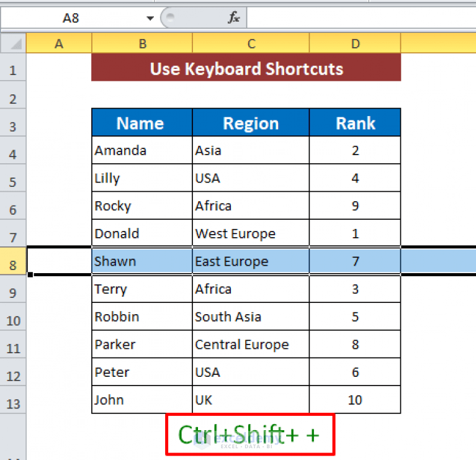This screenshot has height=460, width=476.
Task: Click the 'Africa' region cell for Rocky
Action: tap(251, 205)
